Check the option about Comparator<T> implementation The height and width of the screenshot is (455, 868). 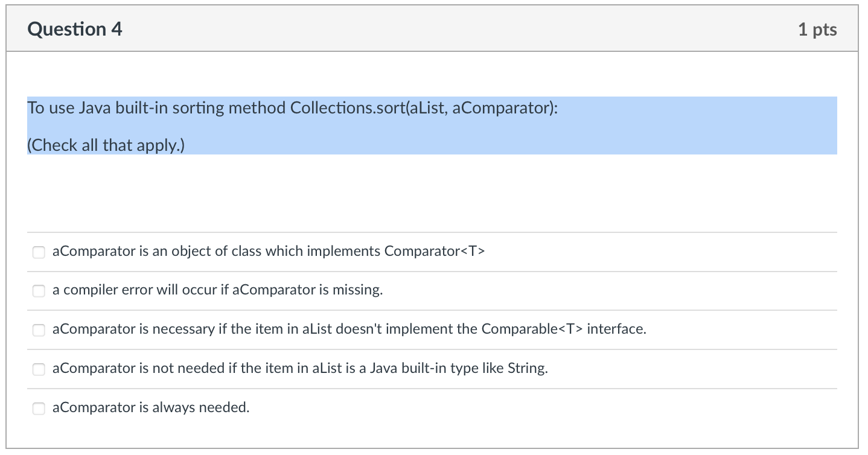[x=39, y=252]
